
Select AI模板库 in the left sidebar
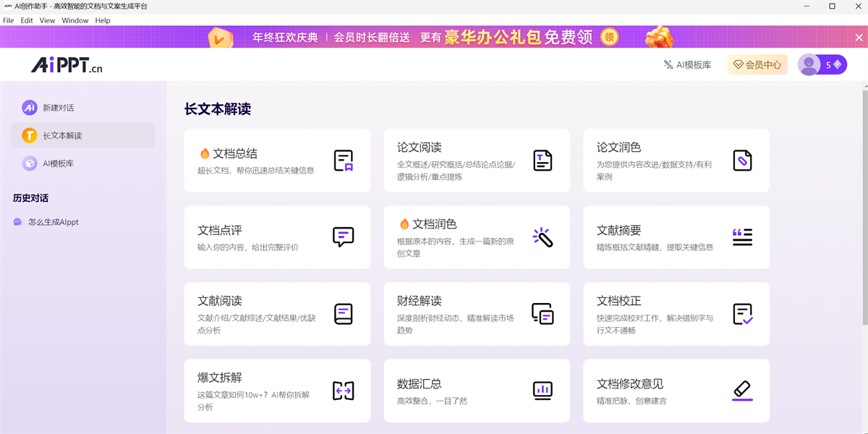pos(58,163)
